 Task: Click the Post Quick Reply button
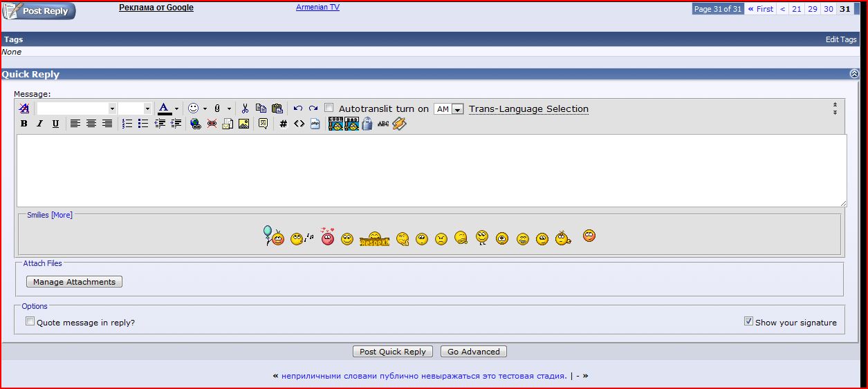click(393, 352)
